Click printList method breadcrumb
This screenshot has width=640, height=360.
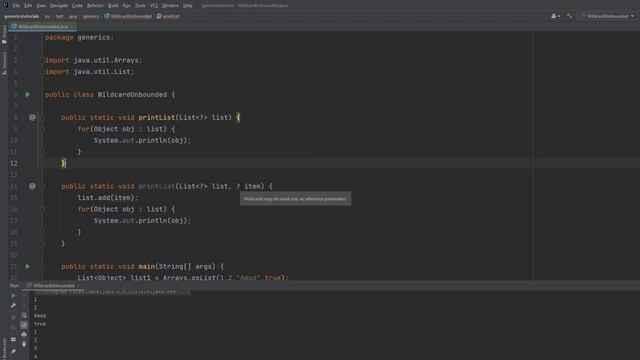pos(168,16)
